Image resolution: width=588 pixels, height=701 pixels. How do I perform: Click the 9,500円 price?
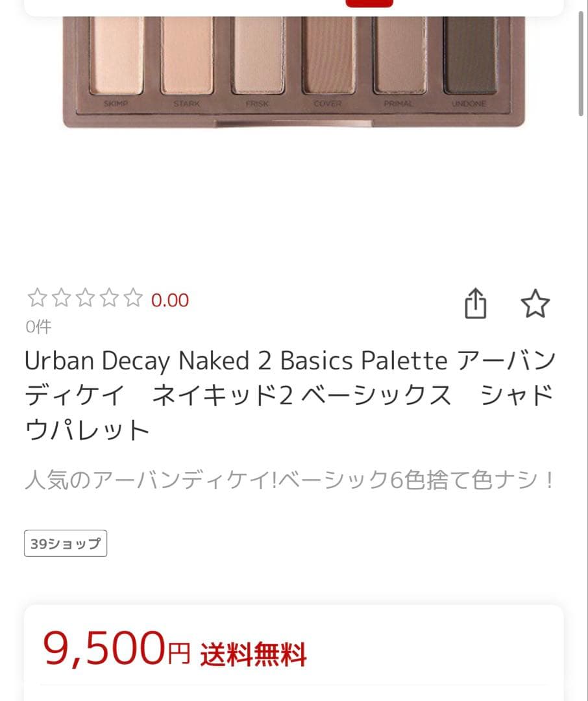pos(117,649)
